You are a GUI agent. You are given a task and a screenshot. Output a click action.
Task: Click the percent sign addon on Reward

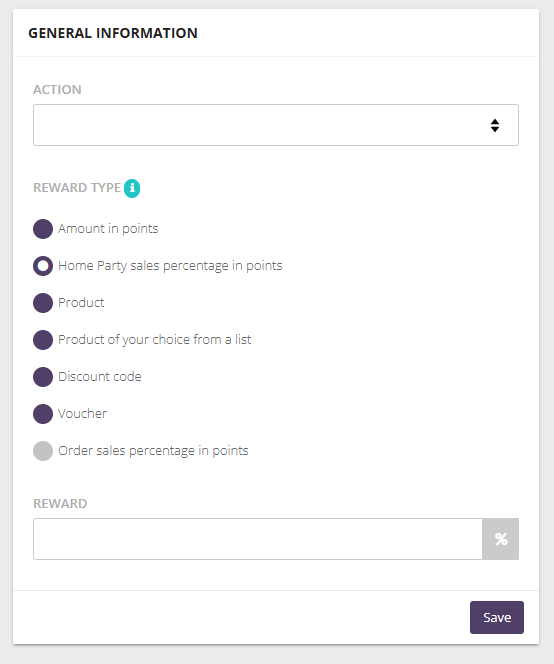tap(501, 539)
